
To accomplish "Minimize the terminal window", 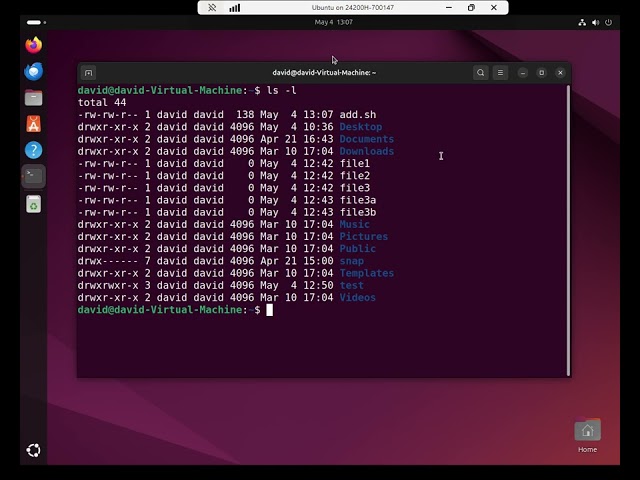I will pyautogui.click(x=523, y=73).
